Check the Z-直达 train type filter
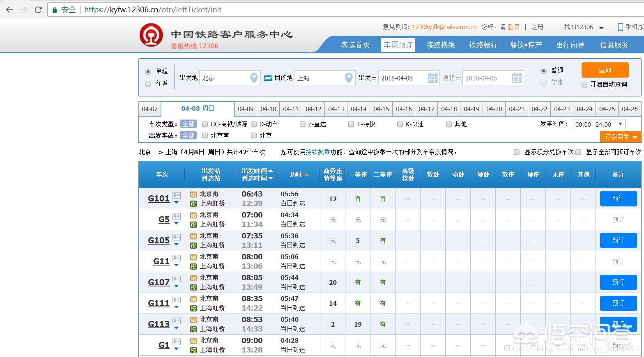 click(303, 124)
